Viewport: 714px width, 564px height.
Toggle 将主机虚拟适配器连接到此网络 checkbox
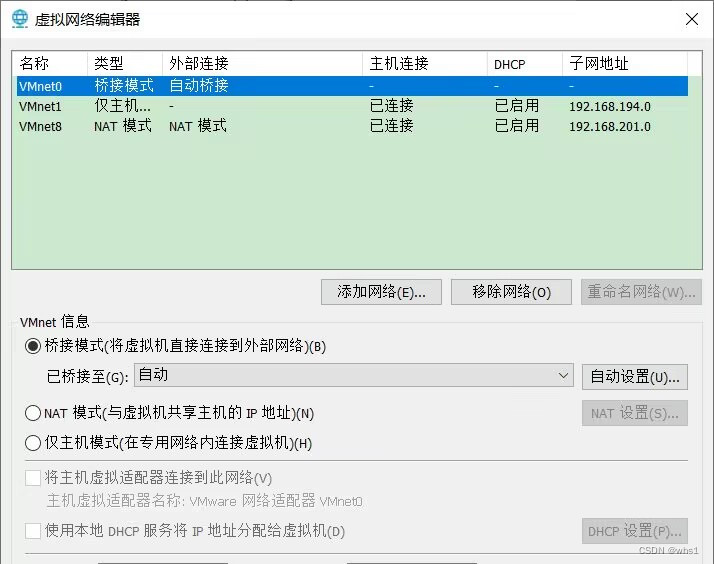tap(33, 478)
